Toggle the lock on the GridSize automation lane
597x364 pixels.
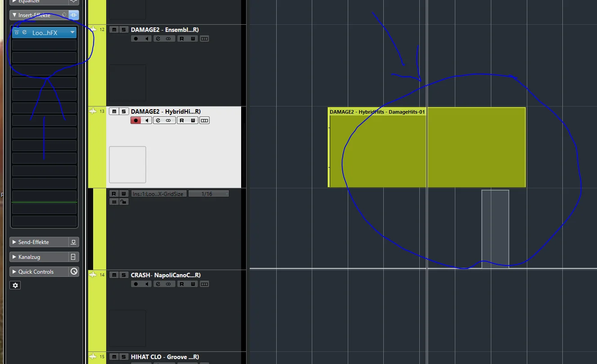pos(123,202)
